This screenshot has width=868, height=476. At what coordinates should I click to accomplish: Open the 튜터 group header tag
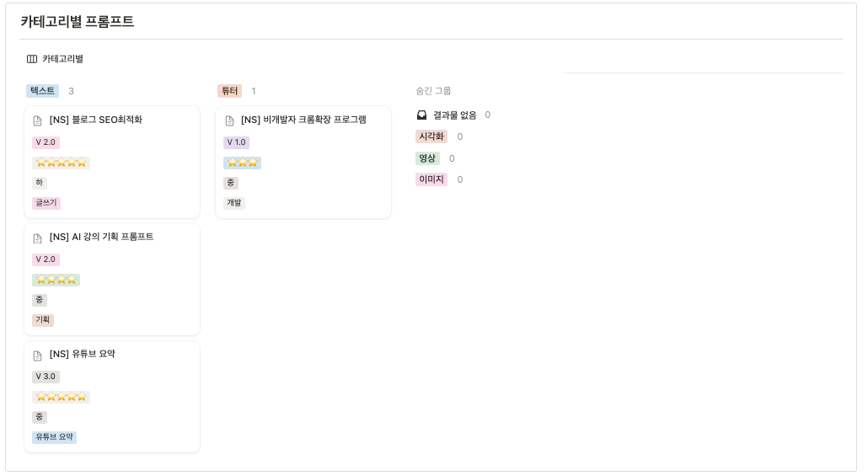pyautogui.click(x=230, y=91)
